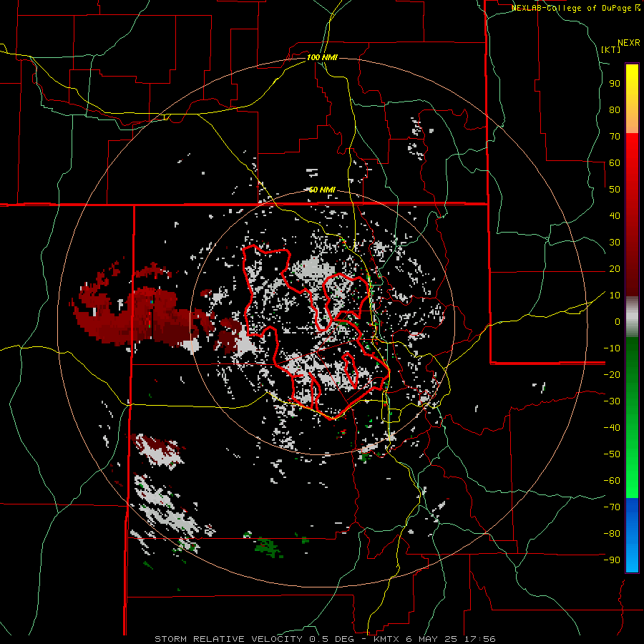Image resolution: width=644 pixels, height=644 pixels.
Task: Select the -10 scale value
Action: (612, 348)
